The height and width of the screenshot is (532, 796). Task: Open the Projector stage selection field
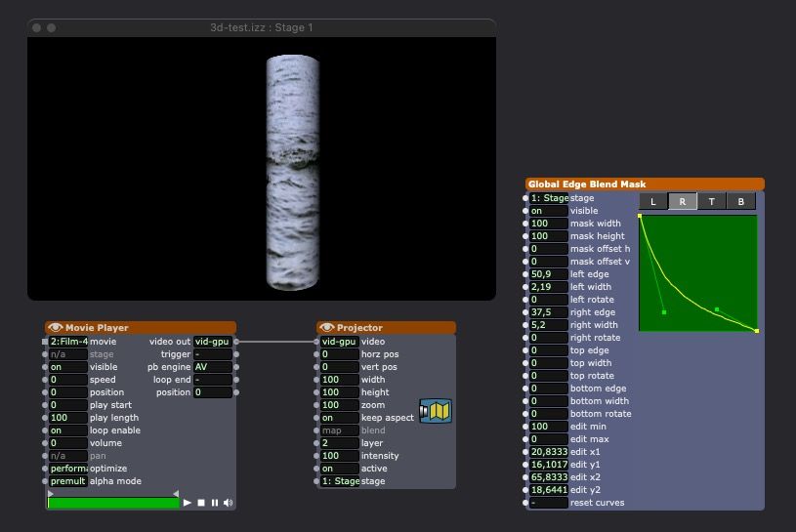coord(339,481)
